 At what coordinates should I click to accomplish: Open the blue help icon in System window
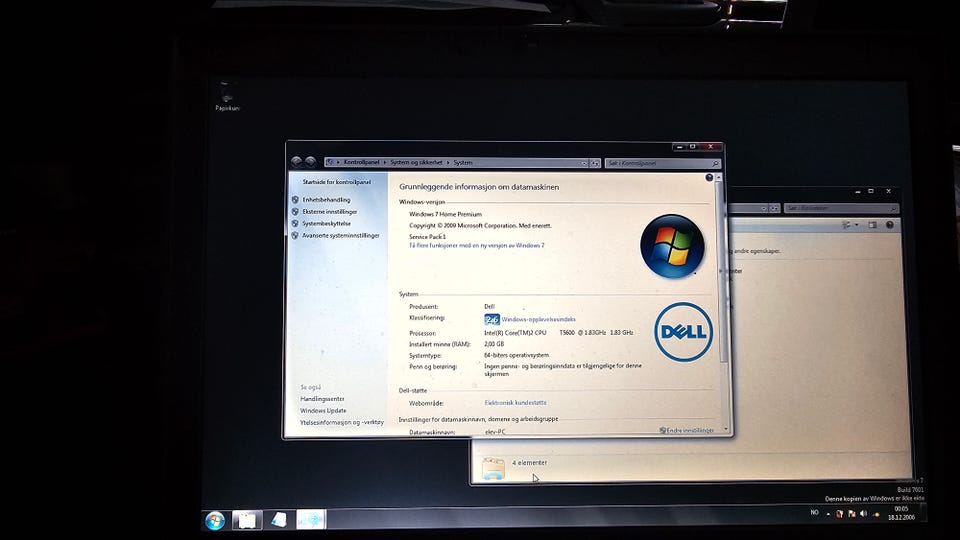(x=709, y=178)
